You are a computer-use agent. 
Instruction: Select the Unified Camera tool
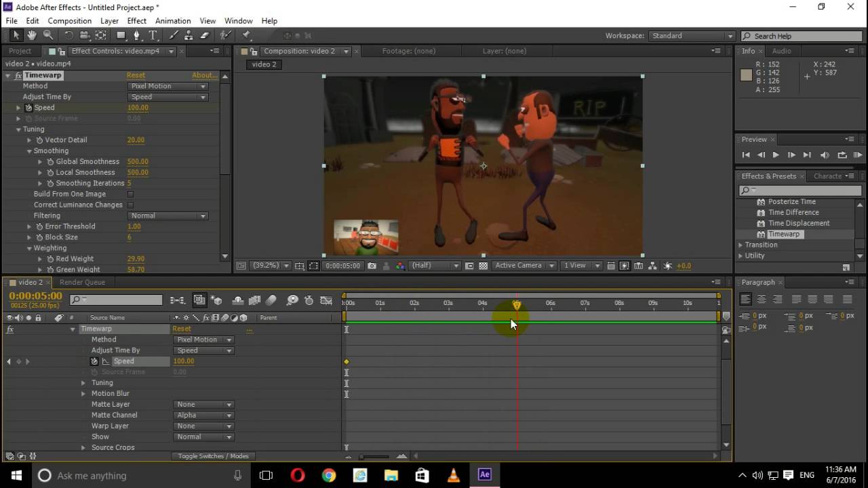[85, 35]
